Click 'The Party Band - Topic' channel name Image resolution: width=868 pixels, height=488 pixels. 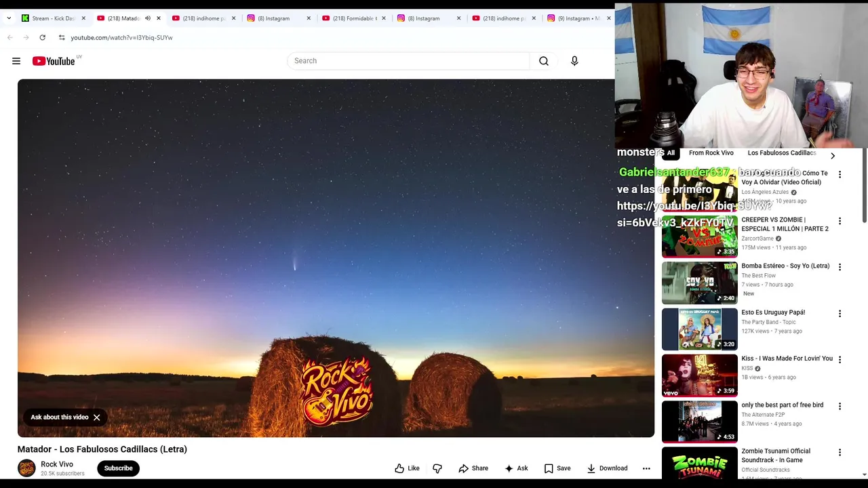(x=768, y=322)
